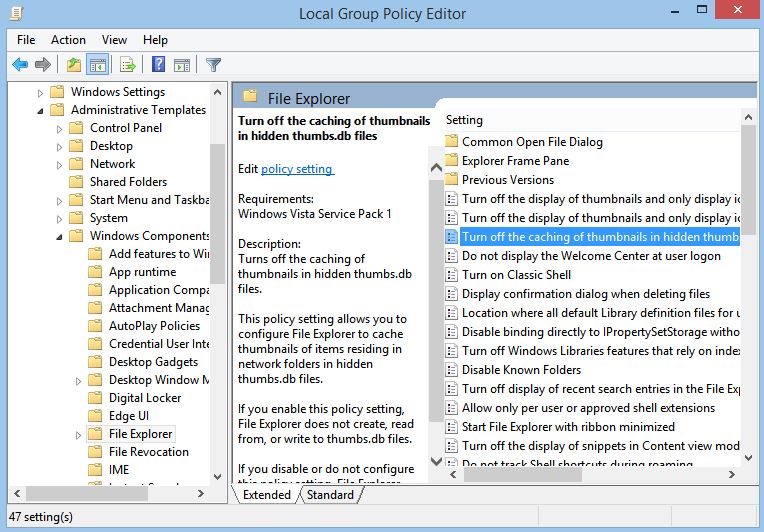The image size is (764, 532).
Task: Open the Action menu
Action: click(x=68, y=40)
